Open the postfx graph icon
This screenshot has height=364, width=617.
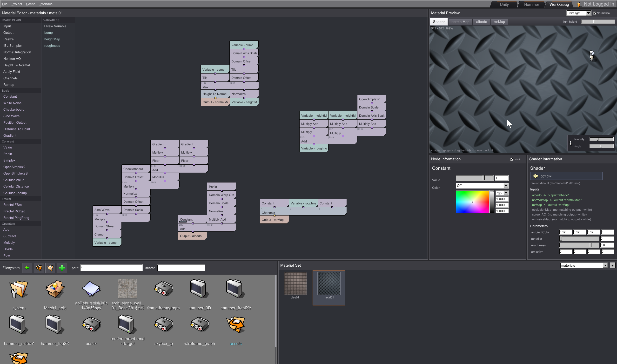click(91, 325)
